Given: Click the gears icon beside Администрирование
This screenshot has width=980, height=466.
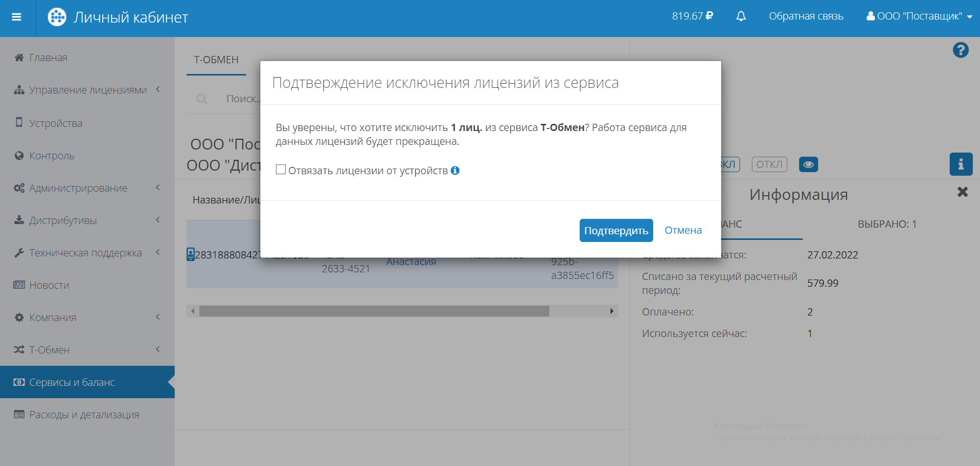Looking at the screenshot, I should point(19,188).
